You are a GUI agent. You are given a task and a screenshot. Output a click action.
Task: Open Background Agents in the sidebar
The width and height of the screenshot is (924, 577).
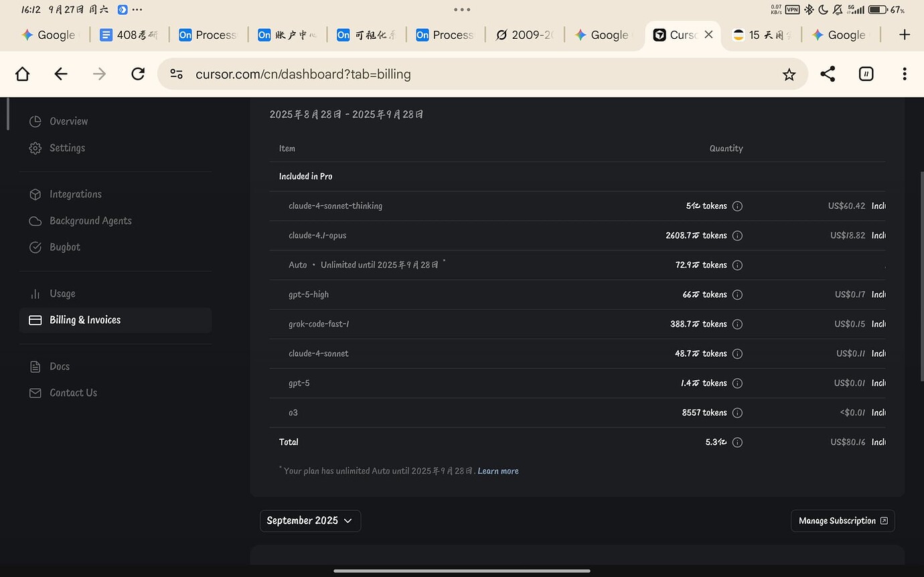click(115, 221)
